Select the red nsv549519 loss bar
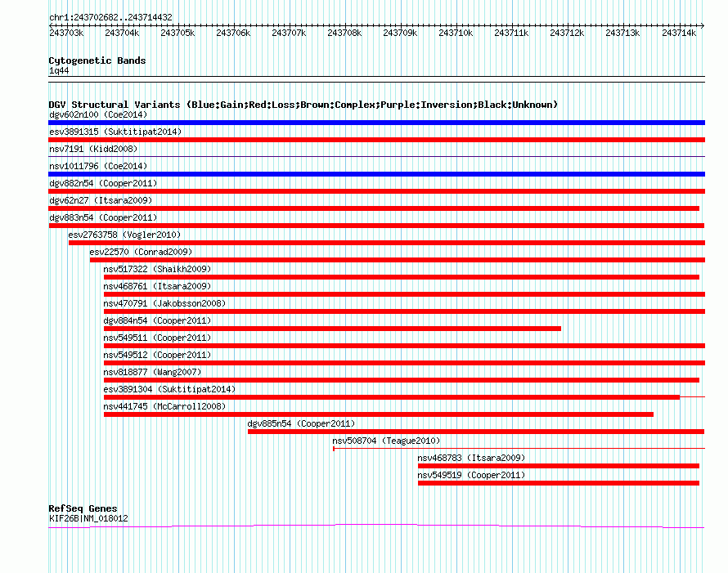The image size is (728, 573). point(559,483)
